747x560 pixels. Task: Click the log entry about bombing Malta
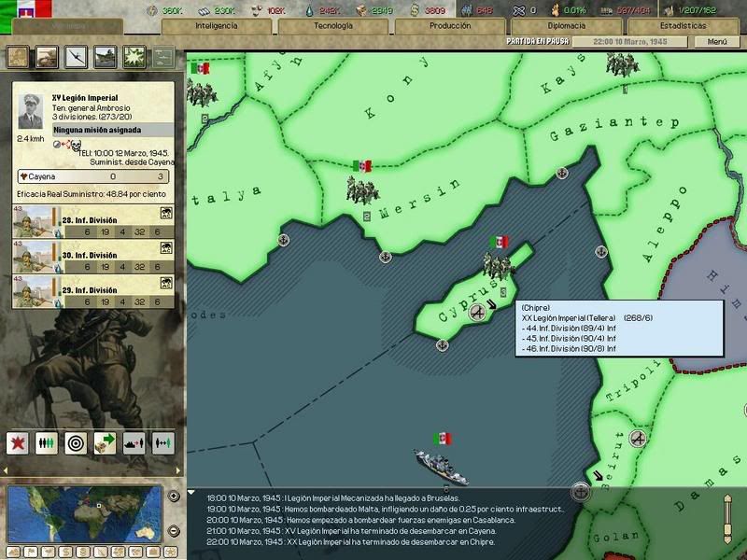(x=386, y=509)
